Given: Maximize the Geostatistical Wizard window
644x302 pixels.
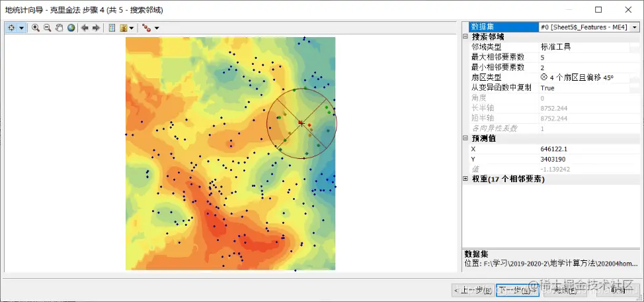Looking at the screenshot, I should (598, 9).
